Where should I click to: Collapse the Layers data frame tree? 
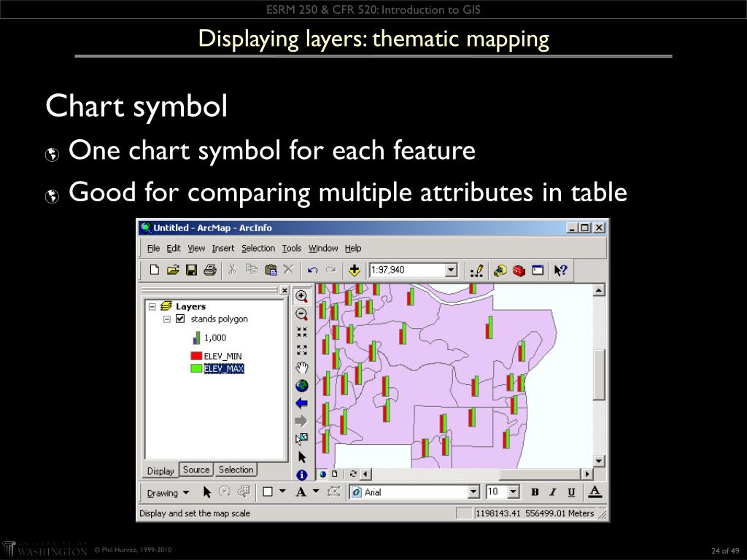[152, 307]
